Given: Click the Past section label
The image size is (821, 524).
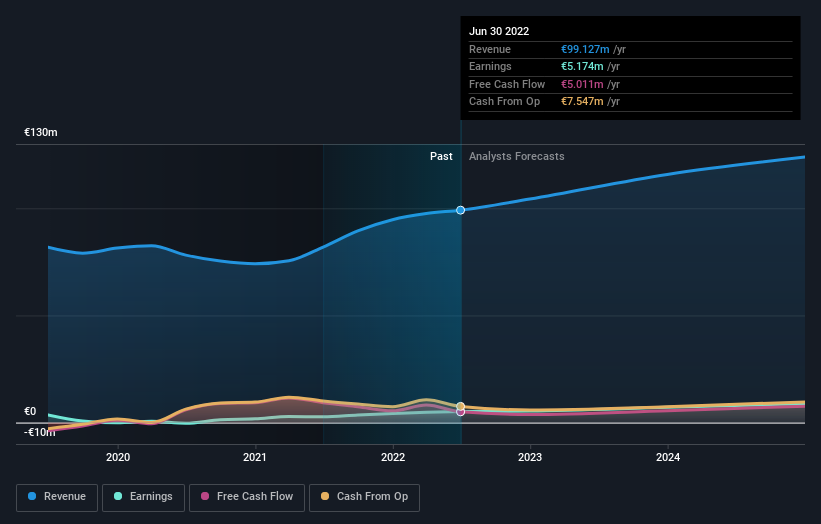Looking at the screenshot, I should coord(441,156).
